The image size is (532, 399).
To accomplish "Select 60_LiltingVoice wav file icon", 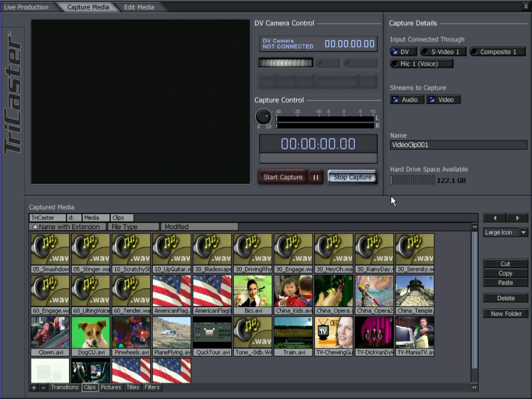I will tap(91, 294).
